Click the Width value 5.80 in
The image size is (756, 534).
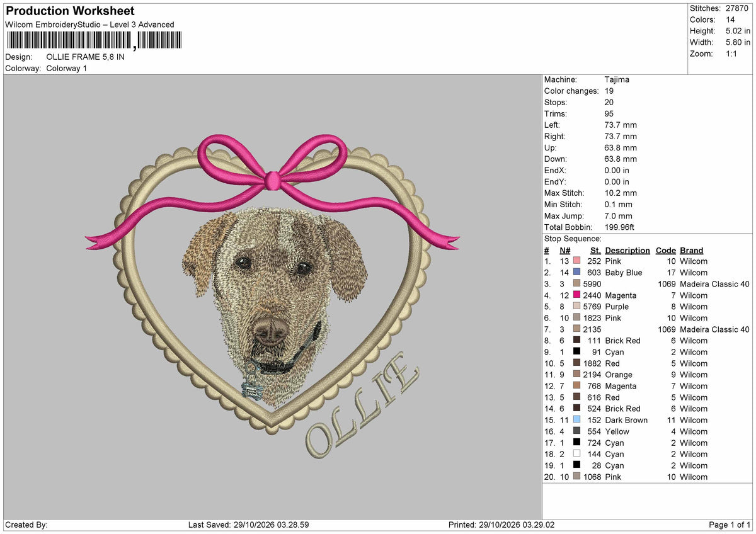click(x=738, y=42)
